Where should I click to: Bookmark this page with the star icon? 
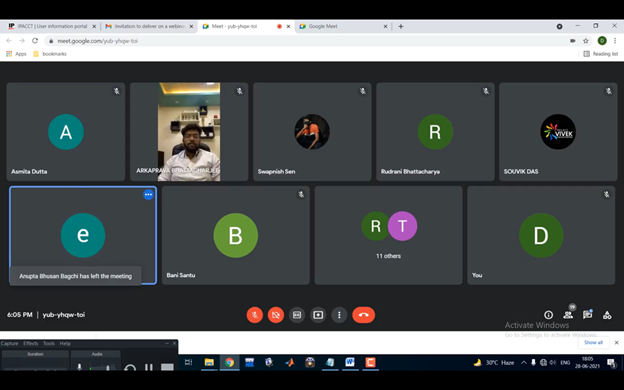[586, 41]
